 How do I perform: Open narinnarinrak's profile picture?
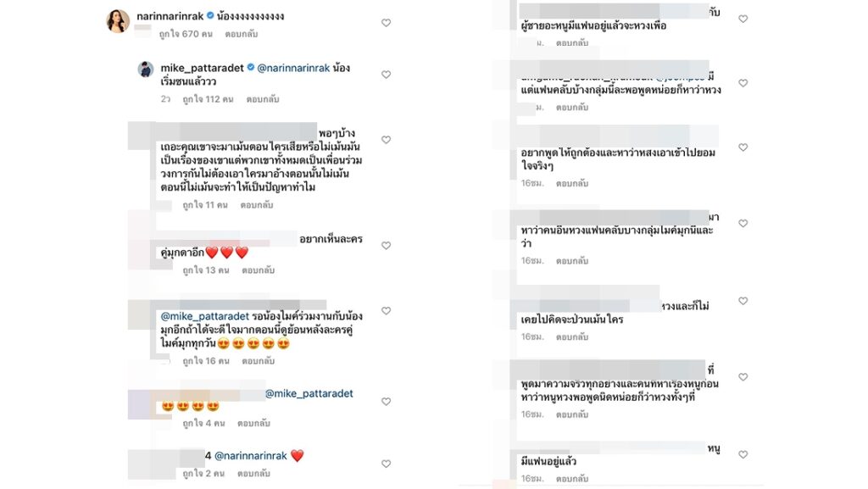[118, 21]
